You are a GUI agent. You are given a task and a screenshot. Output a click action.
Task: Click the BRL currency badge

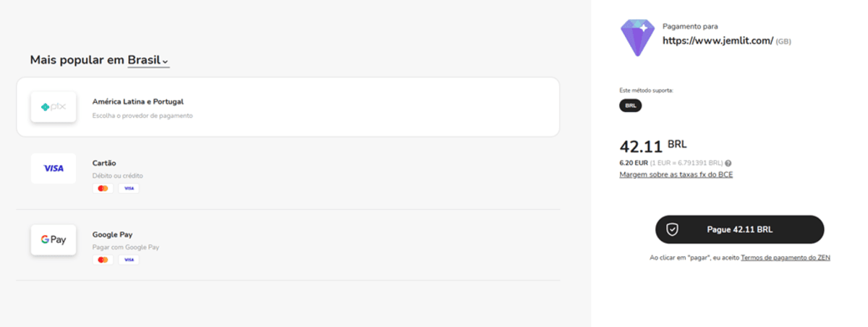[x=630, y=106]
